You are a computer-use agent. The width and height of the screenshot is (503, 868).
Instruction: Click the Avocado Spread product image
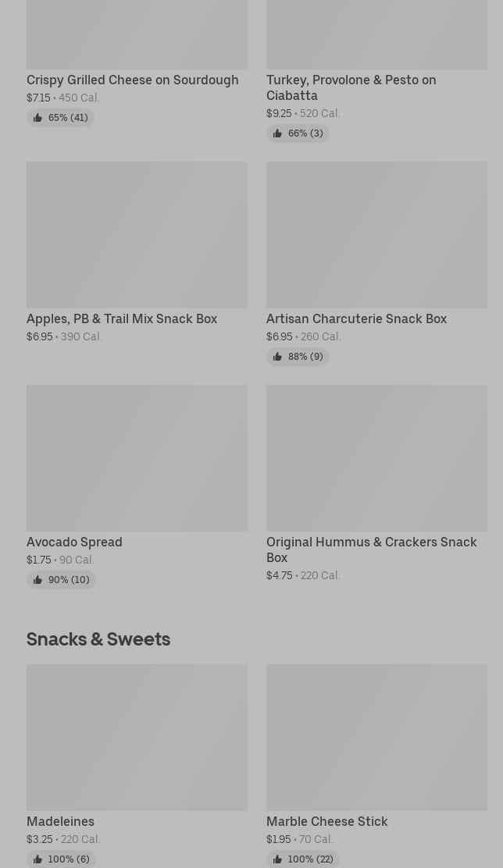(137, 457)
